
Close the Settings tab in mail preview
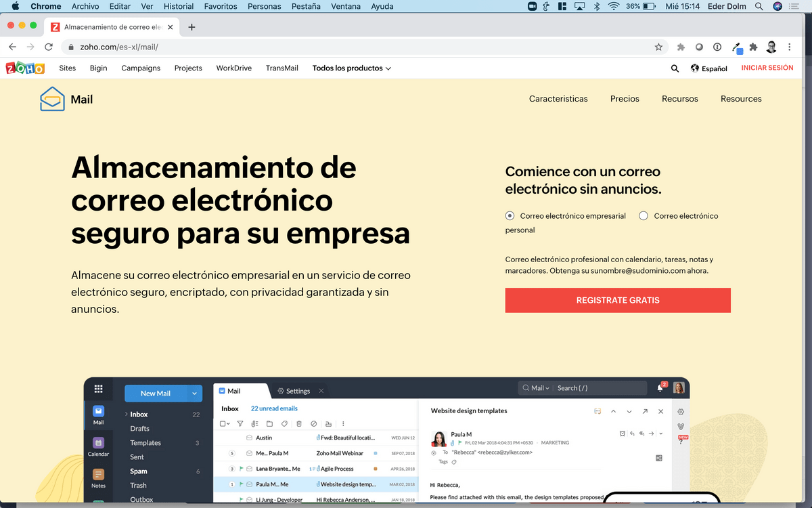click(x=321, y=391)
